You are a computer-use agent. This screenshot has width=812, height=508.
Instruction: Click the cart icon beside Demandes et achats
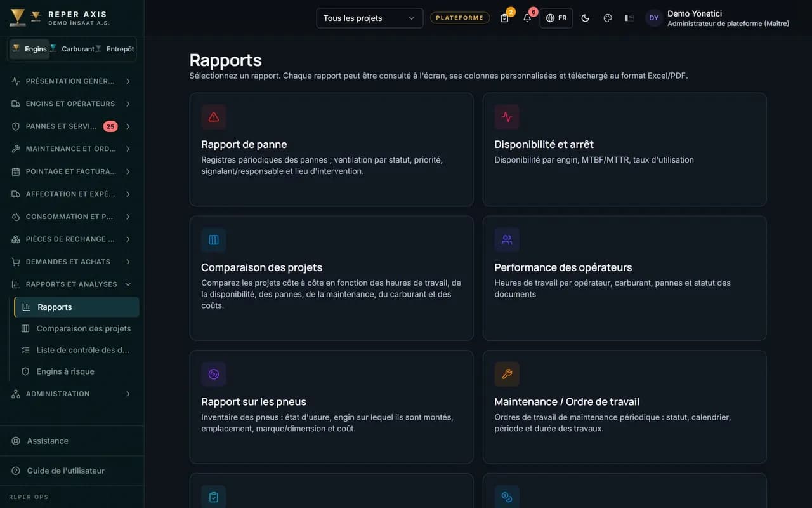(16, 262)
